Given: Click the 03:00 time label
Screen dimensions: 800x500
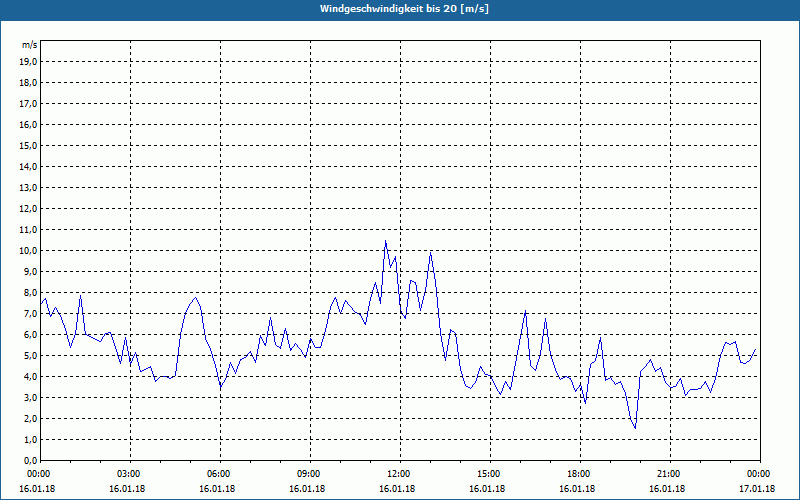Looking at the screenshot, I should coord(130,474).
